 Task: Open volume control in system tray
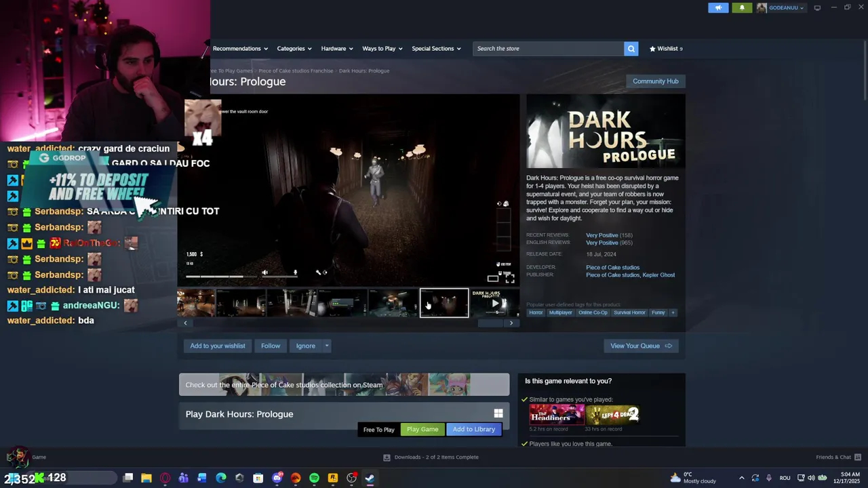[811, 478]
